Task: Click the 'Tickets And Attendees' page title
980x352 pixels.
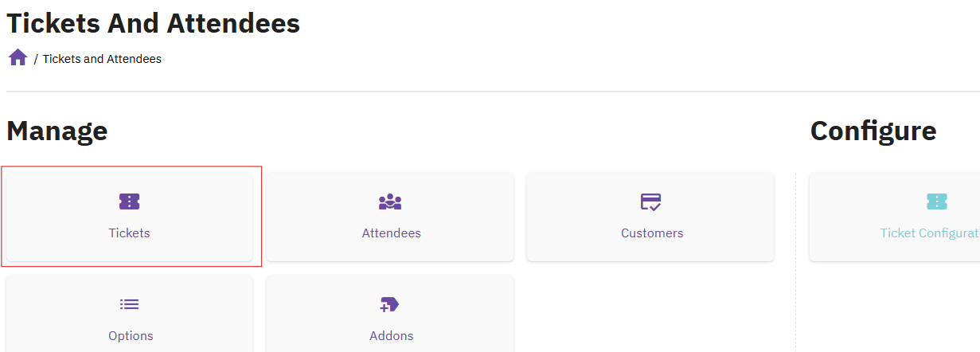Action: coord(153,23)
